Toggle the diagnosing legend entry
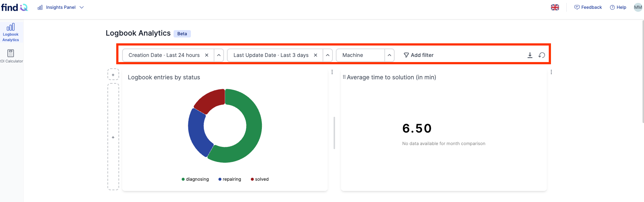The height and width of the screenshot is (202, 644). (195, 179)
